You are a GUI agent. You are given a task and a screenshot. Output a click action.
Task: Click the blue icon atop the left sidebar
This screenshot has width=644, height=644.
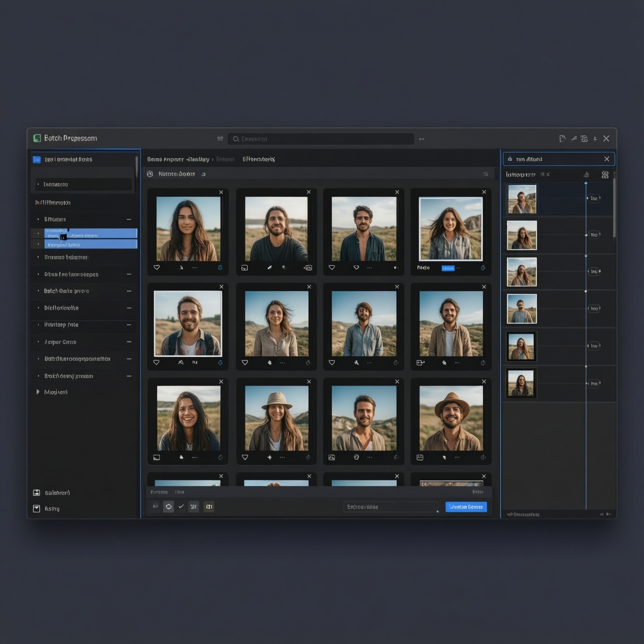[36, 160]
